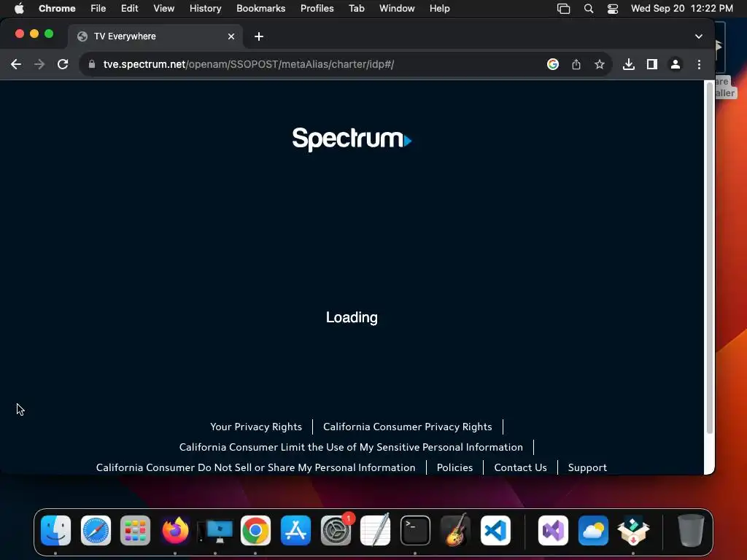The image size is (747, 560).
Task: Go back to the previous page
Action: coord(16,64)
